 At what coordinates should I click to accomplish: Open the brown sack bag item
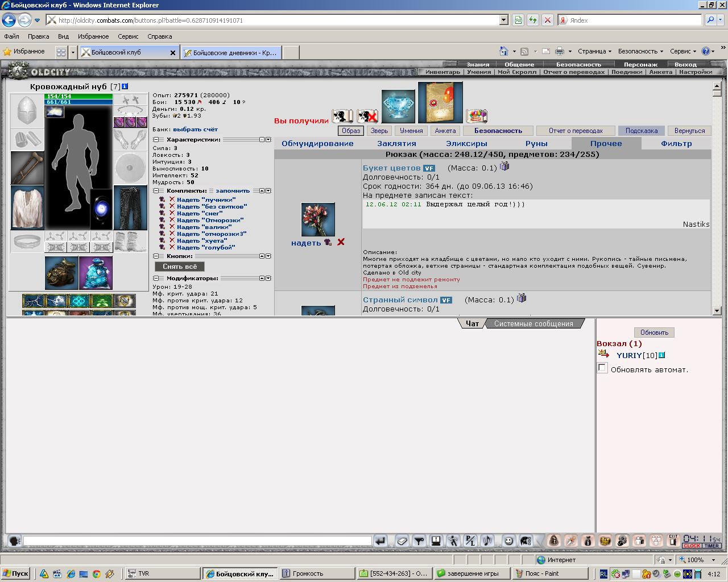coord(61,273)
